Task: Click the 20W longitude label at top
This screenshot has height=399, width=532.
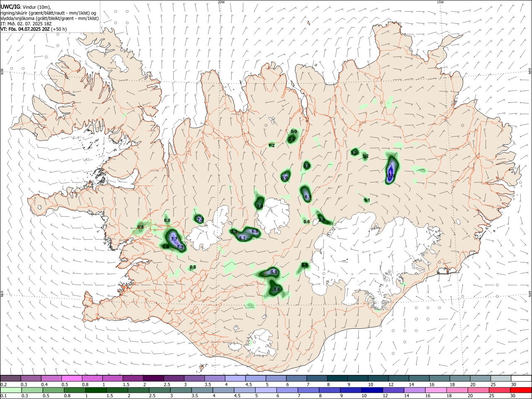Action: point(221,2)
